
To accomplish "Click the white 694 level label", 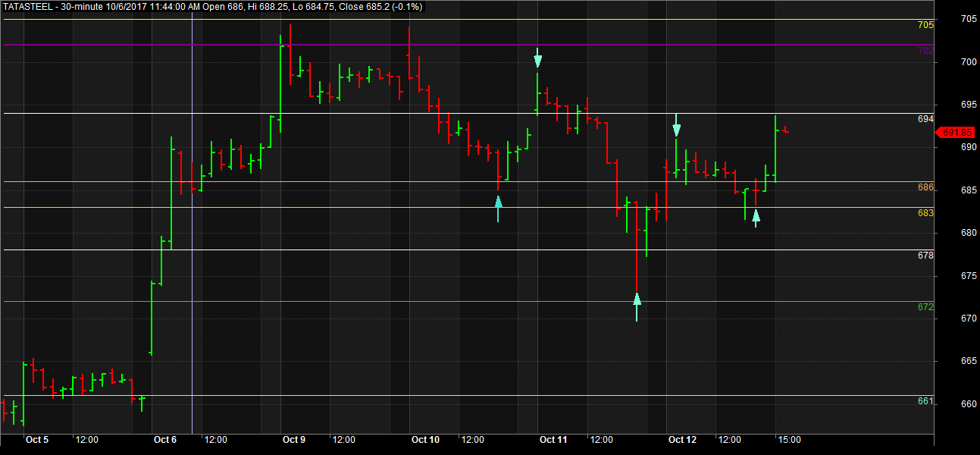I will pyautogui.click(x=925, y=119).
